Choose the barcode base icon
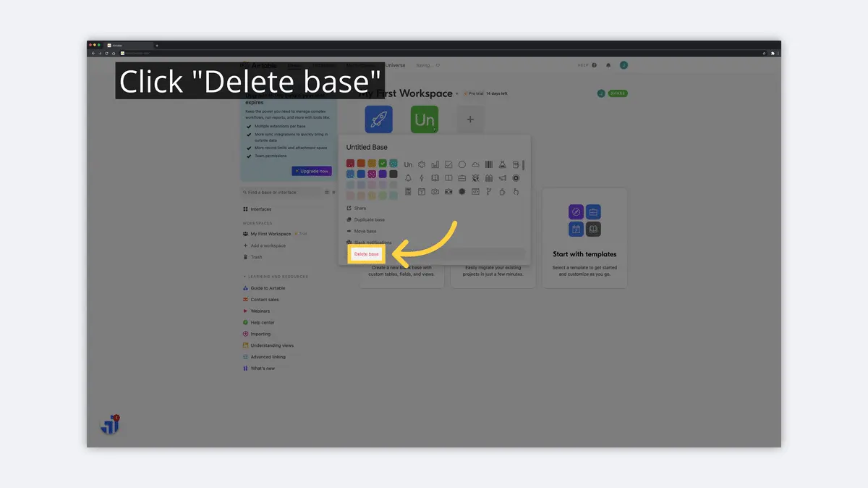The width and height of the screenshot is (868, 488). tap(489, 164)
